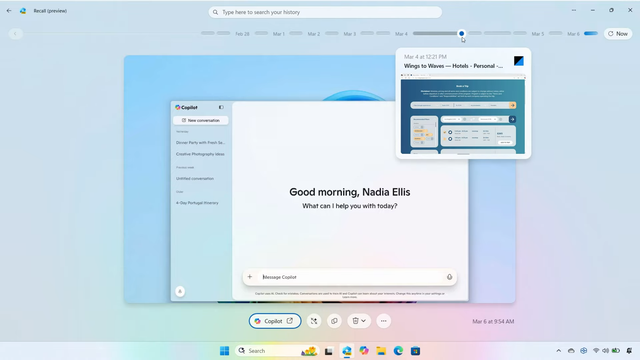Open the snapshot more options button
The image size is (640, 360).
click(x=383, y=321)
